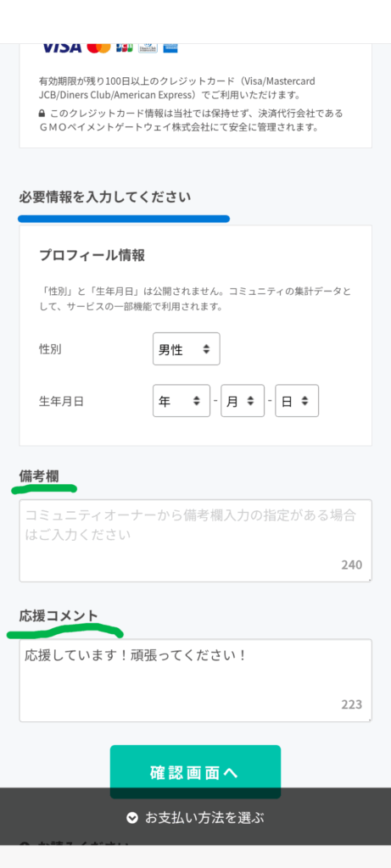Click the JCB card logo
Image resolution: width=391 pixels, height=868 pixels.
tap(125, 47)
